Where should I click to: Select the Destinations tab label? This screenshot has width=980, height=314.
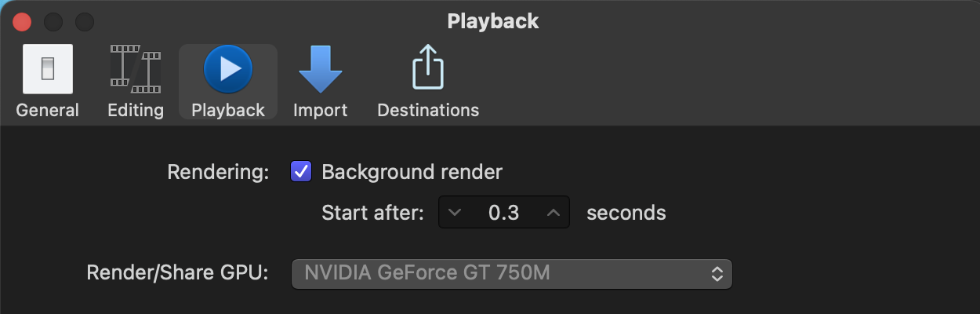(x=428, y=110)
